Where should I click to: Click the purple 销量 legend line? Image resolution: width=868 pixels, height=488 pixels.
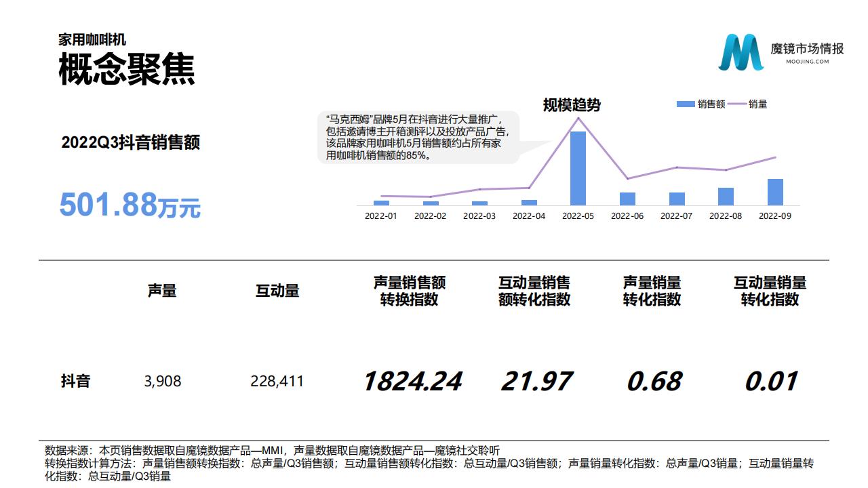736,104
